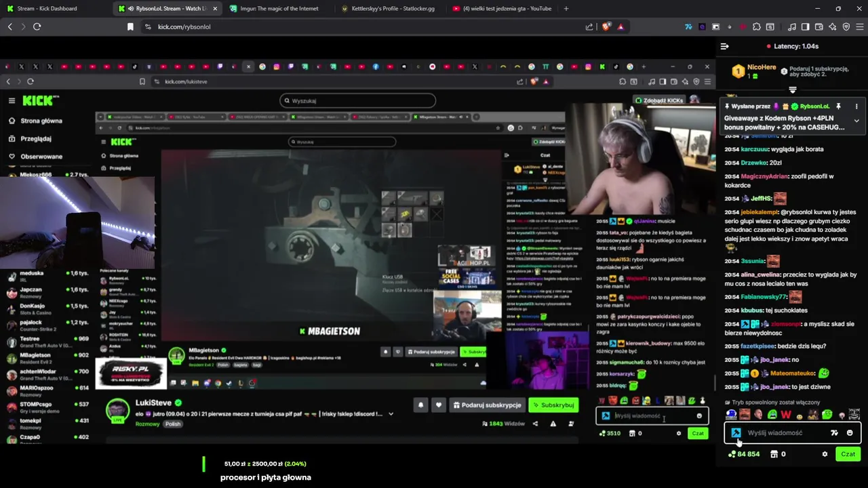Open Brave VPN shield icon
This screenshot has height=488, width=868.
pyautogui.click(x=846, y=26)
